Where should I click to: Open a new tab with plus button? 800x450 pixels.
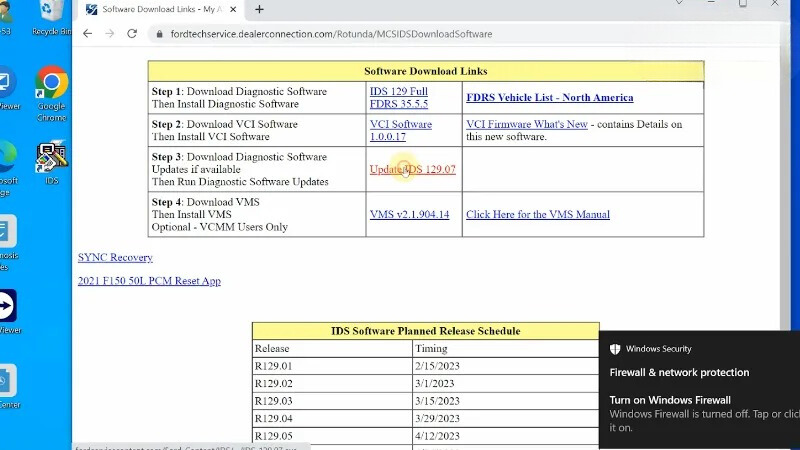259,9
